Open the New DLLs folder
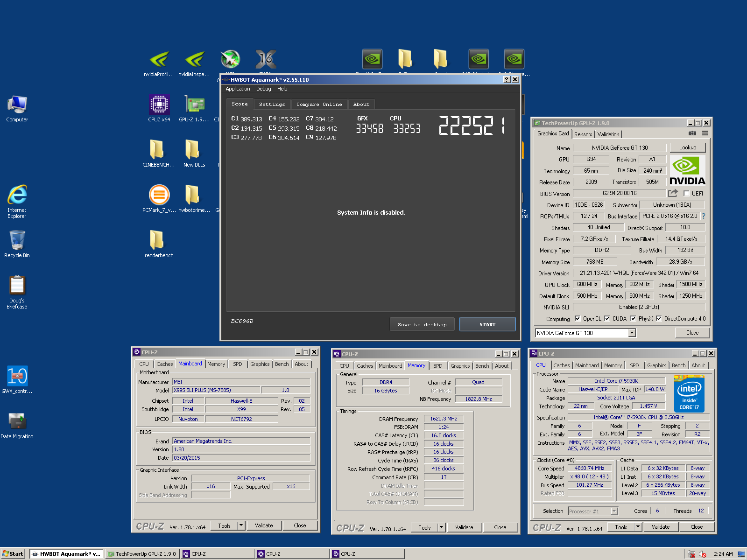Viewport: 747px width, 560px height. point(194,154)
